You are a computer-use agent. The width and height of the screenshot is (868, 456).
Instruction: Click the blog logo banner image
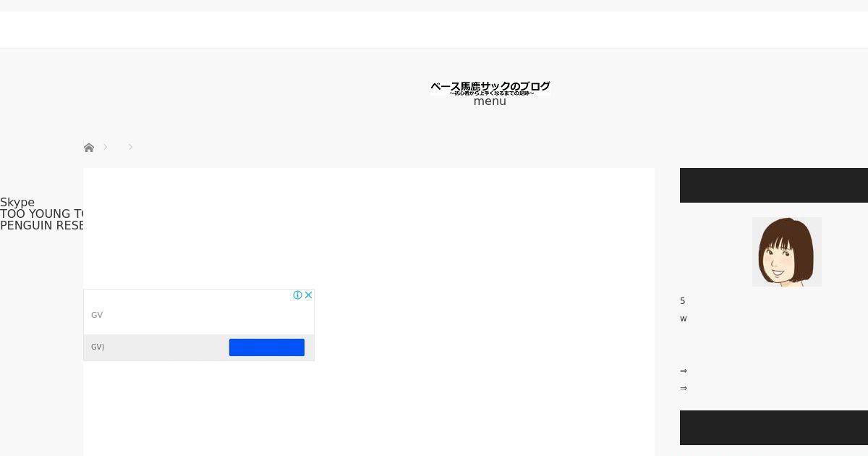coord(490,88)
